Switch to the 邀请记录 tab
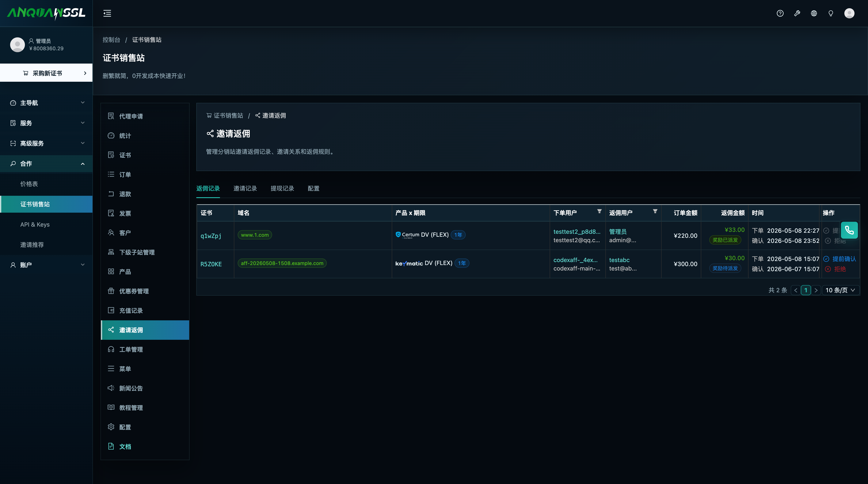The height and width of the screenshot is (484, 868). [x=245, y=188]
